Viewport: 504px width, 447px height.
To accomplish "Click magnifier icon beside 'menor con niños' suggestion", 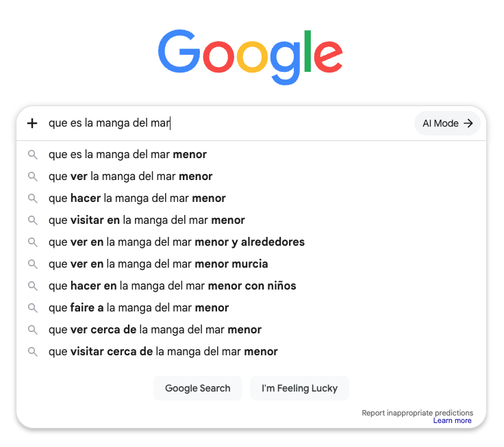I will (x=32, y=286).
